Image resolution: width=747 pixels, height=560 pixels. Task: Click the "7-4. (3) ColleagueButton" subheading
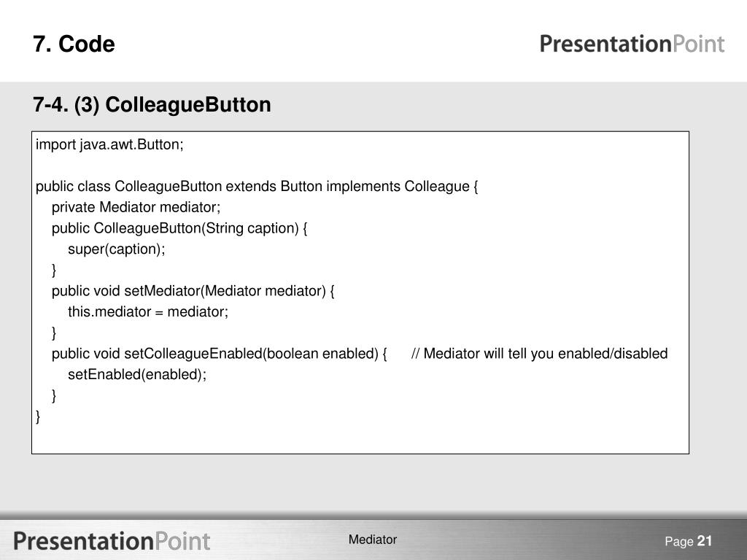152,105
